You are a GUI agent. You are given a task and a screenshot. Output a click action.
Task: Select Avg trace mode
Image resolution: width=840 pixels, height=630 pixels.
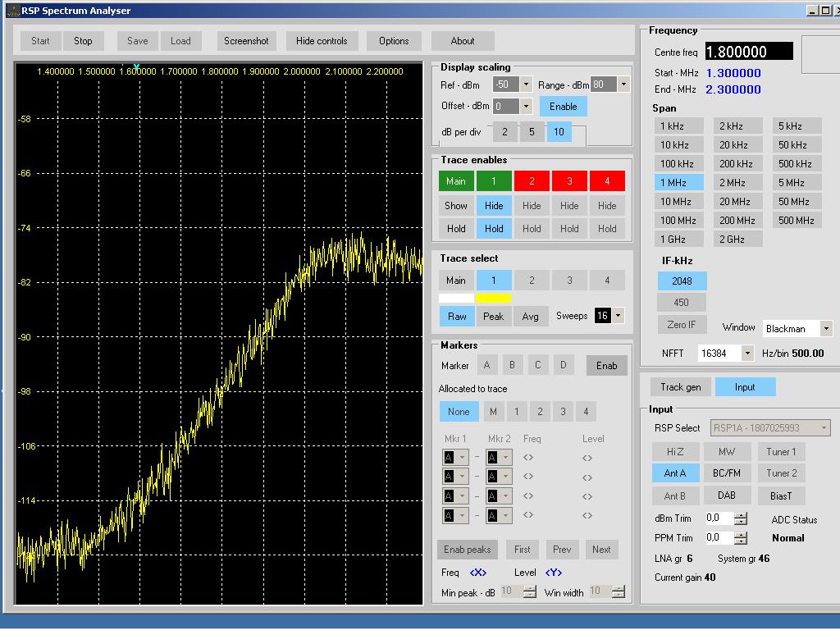pyautogui.click(x=531, y=317)
